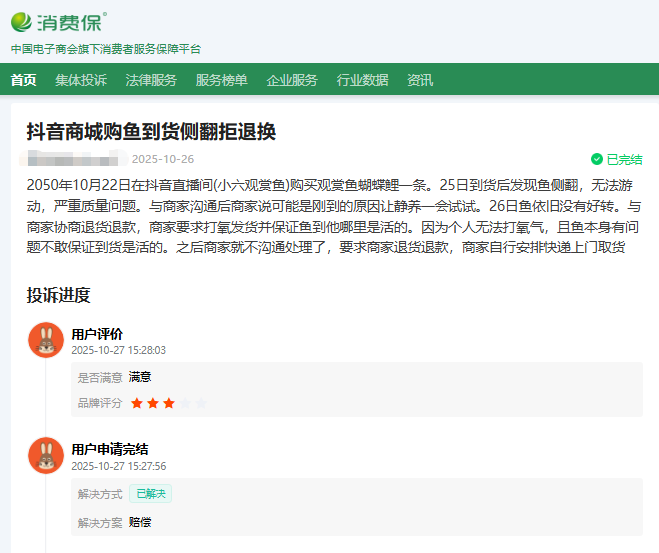Switch to the 行业数据 section
The image size is (659, 553).
(362, 80)
